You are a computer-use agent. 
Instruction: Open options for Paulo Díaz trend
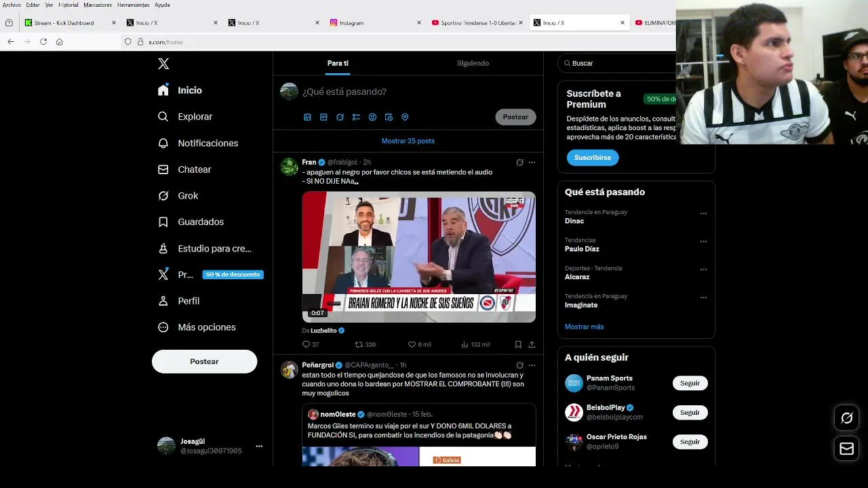coord(703,241)
